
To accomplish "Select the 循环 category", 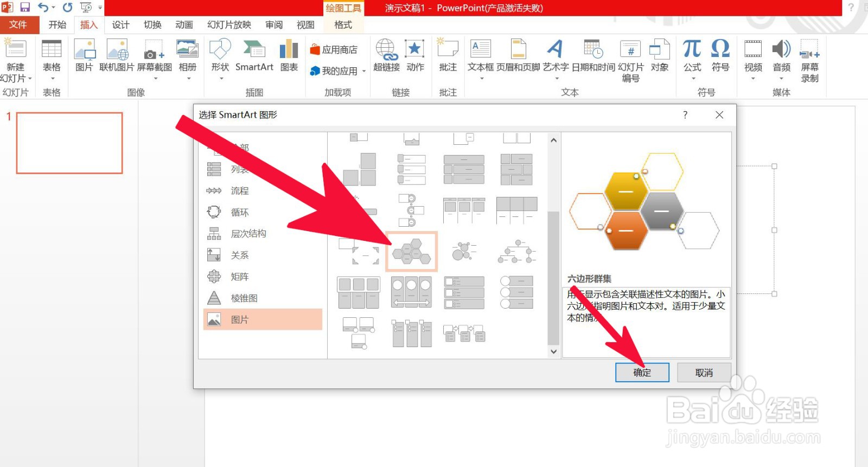I will click(x=263, y=212).
